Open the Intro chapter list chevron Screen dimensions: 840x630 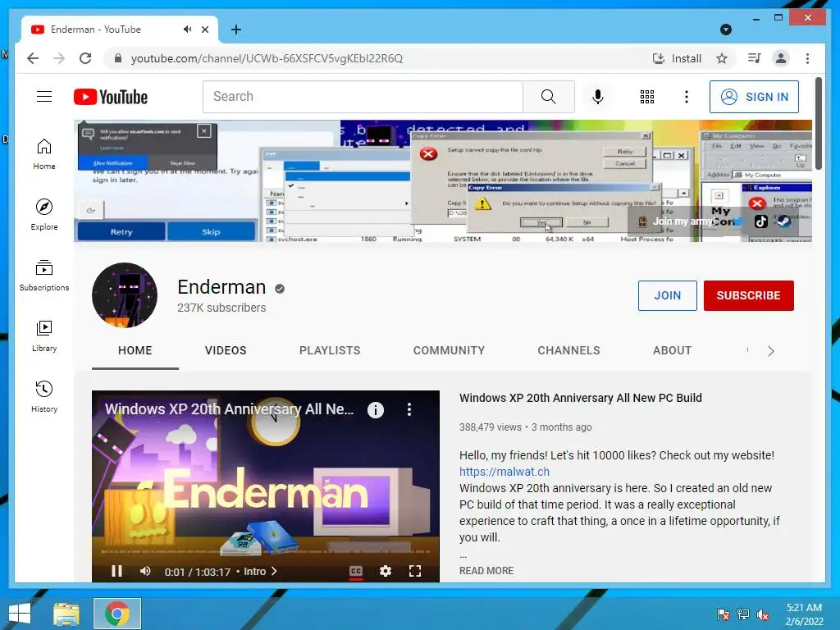pyautogui.click(x=274, y=571)
